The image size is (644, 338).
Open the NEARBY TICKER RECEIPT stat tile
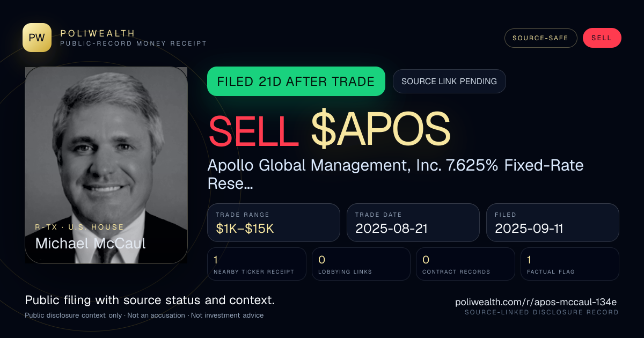[257, 264]
